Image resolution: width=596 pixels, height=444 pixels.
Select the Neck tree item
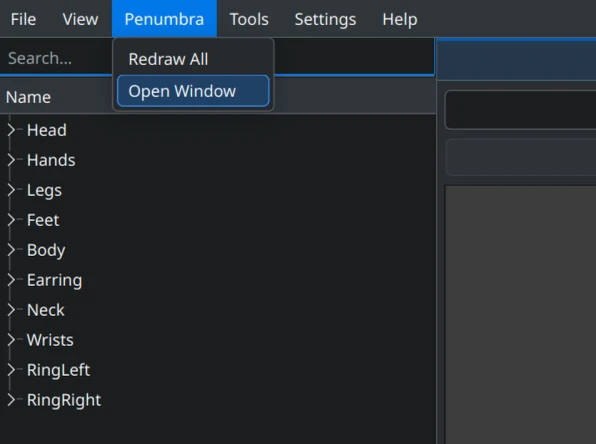point(46,310)
